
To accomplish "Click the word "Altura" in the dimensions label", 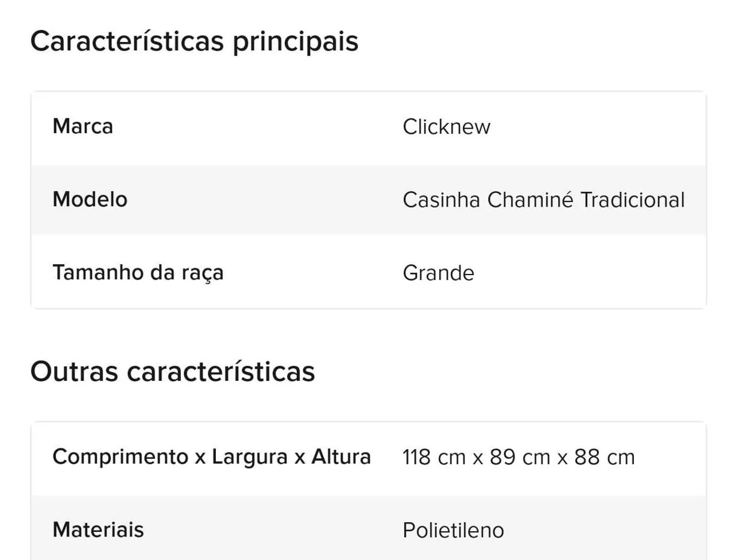I will click(x=341, y=457).
